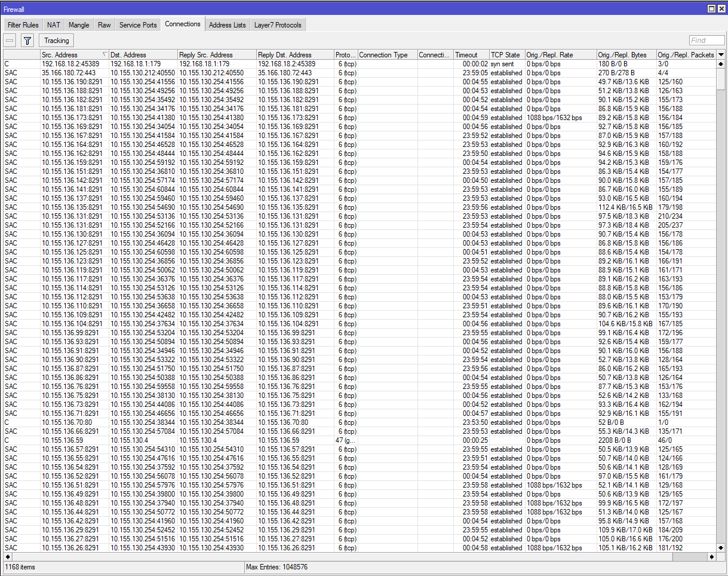This screenshot has height=576, width=728.
Task: Click vertical scrollbar down arrow
Action: [721, 547]
